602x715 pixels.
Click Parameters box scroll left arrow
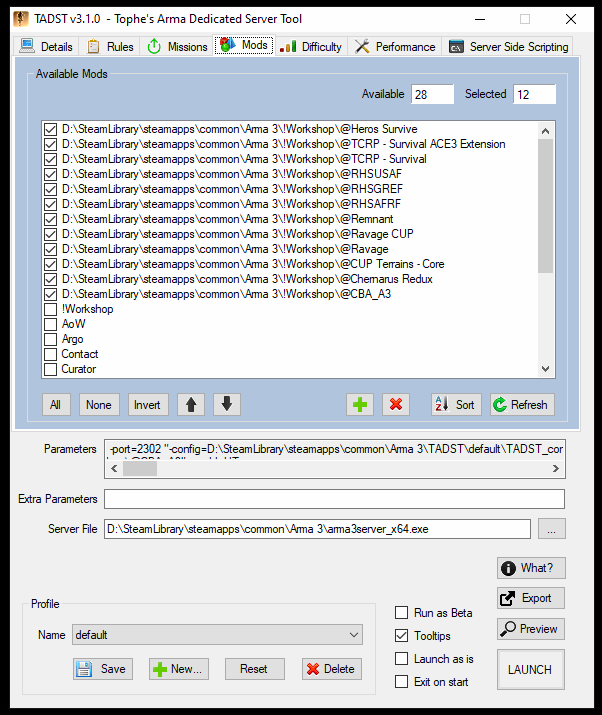114,468
